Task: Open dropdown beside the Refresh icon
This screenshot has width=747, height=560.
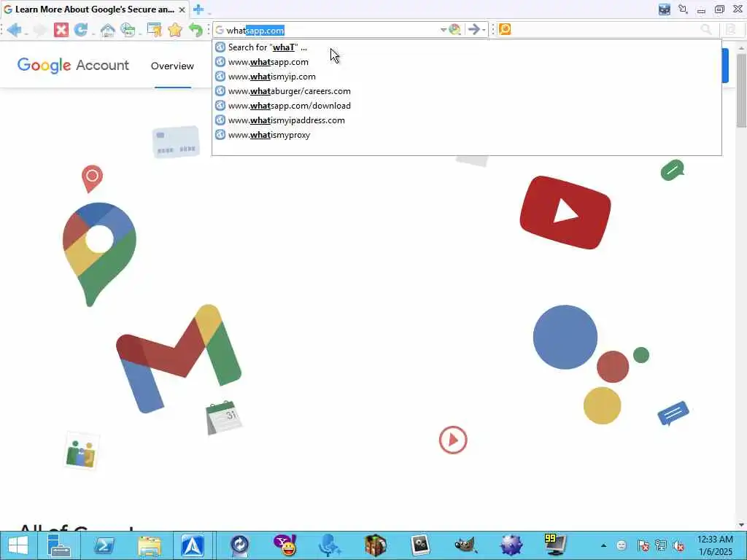Action: tap(93, 34)
